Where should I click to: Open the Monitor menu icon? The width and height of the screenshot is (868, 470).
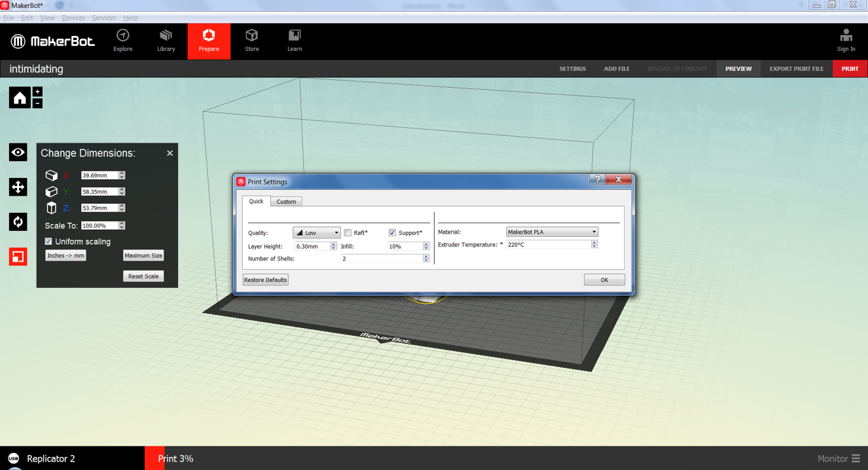[856, 459]
